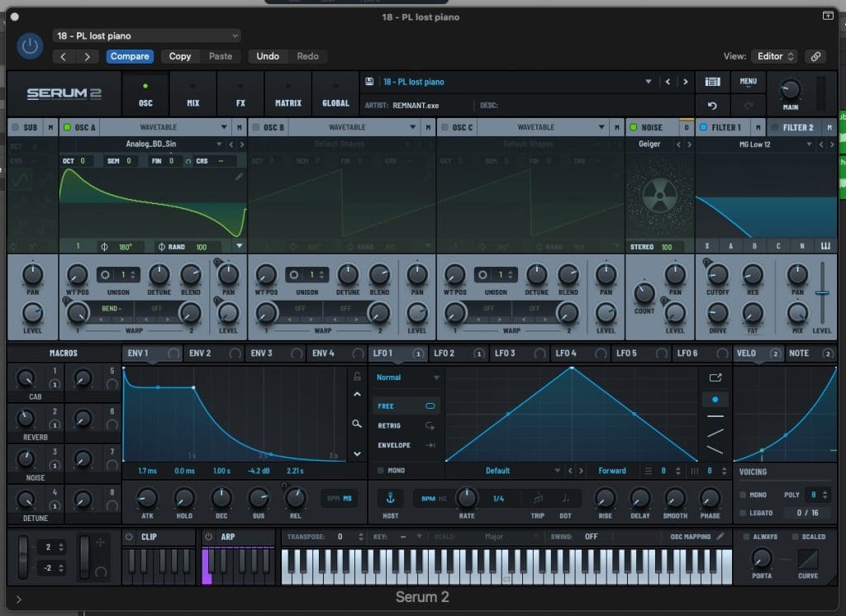846x616 pixels.
Task: Click the MAIN volume knob
Action: (791, 88)
